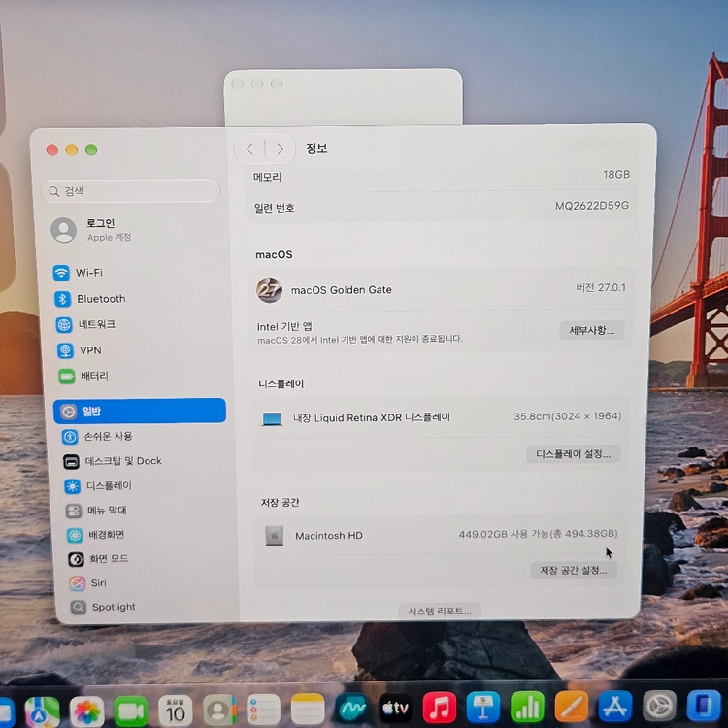Select 배터리 in the sidebar
Screen dimensions: 728x728
(x=83, y=376)
